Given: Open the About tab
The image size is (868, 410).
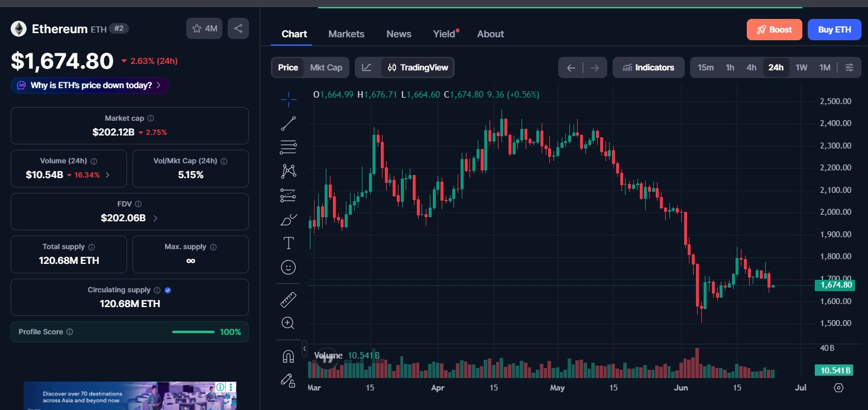Looking at the screenshot, I should (491, 34).
